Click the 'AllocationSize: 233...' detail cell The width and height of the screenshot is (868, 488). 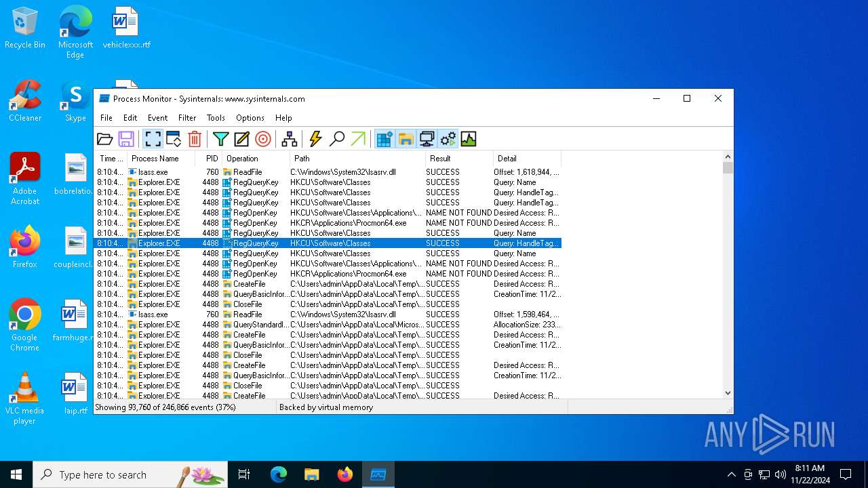point(527,325)
